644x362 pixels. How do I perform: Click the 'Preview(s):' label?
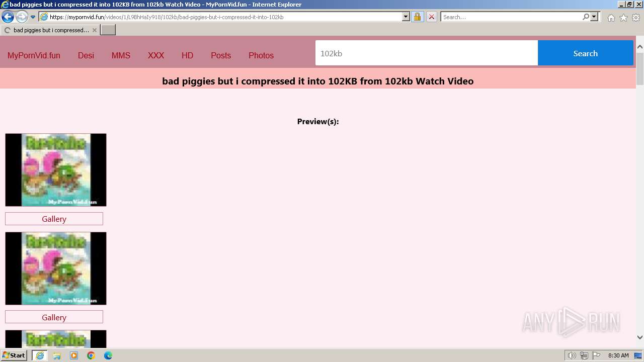[x=318, y=121]
